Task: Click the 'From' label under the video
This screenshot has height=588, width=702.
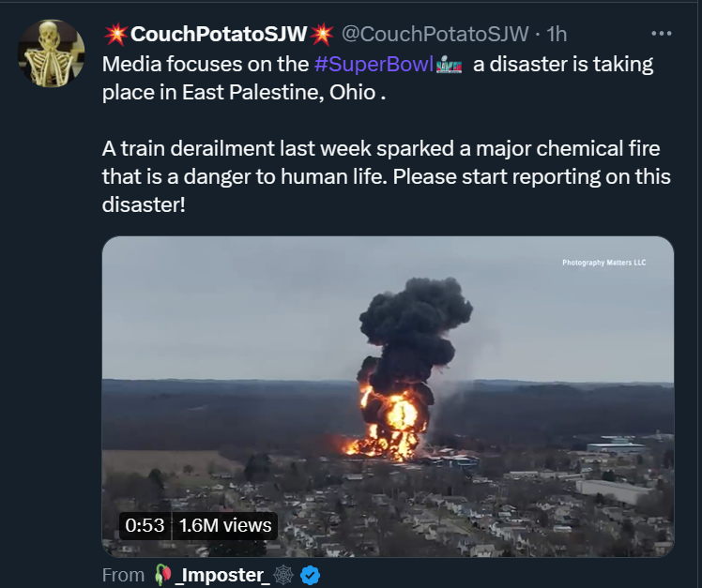Action: coord(123,575)
